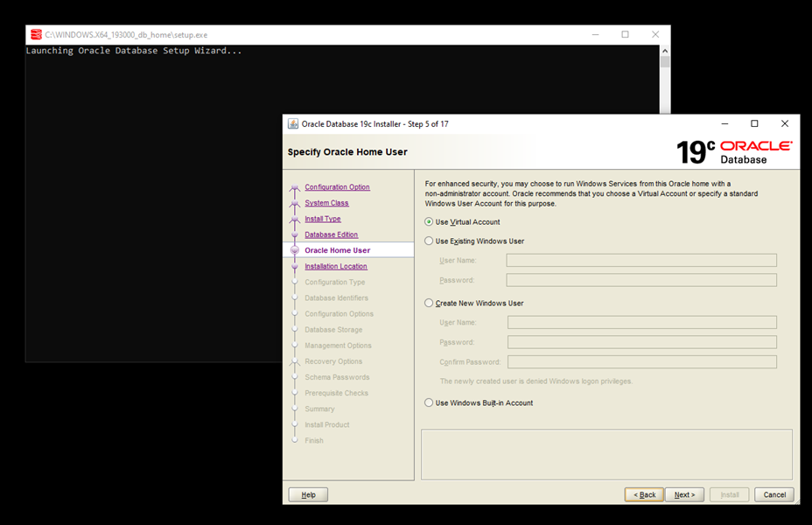Click the Configuration Options step label
This screenshot has width=812, height=525.
point(339,314)
